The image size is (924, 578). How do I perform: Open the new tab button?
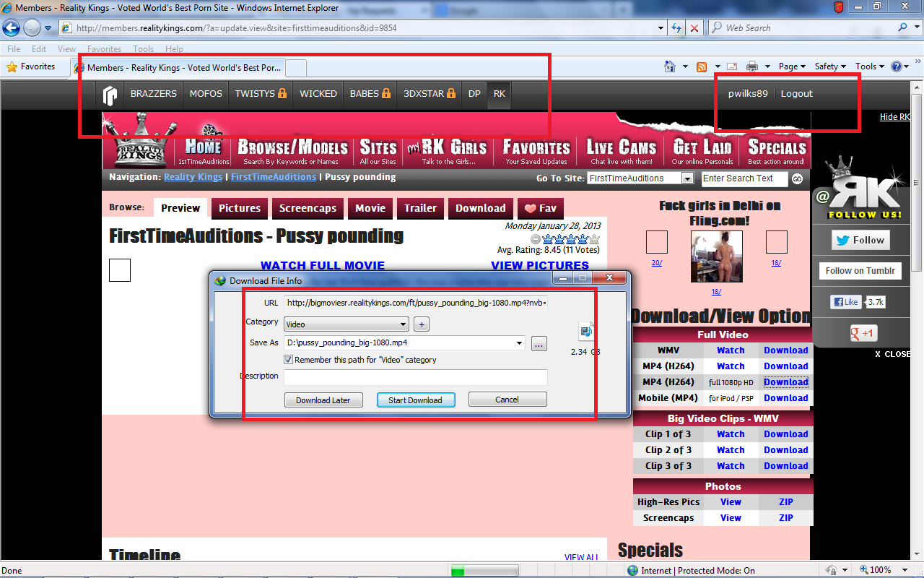297,67
